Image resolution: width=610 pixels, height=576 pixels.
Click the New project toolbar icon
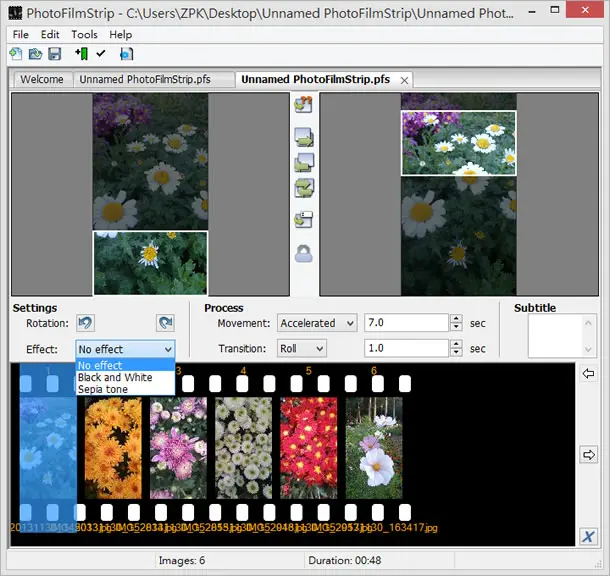(16, 54)
